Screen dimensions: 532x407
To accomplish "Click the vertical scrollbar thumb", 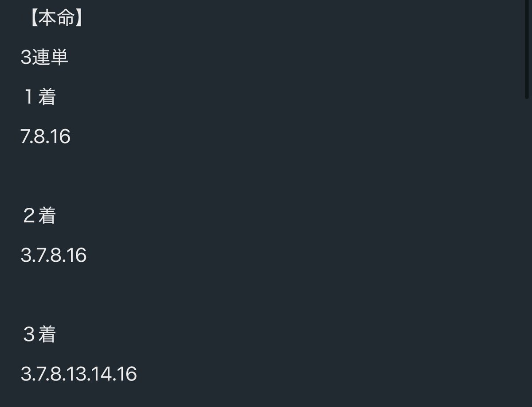I will (x=527, y=49).
